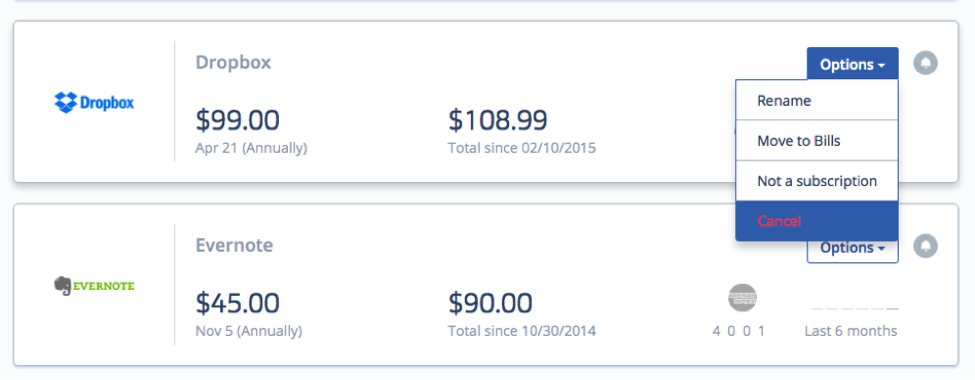Click the $99.00 Dropbox amount
Image resolution: width=975 pixels, height=380 pixels.
[x=238, y=120]
